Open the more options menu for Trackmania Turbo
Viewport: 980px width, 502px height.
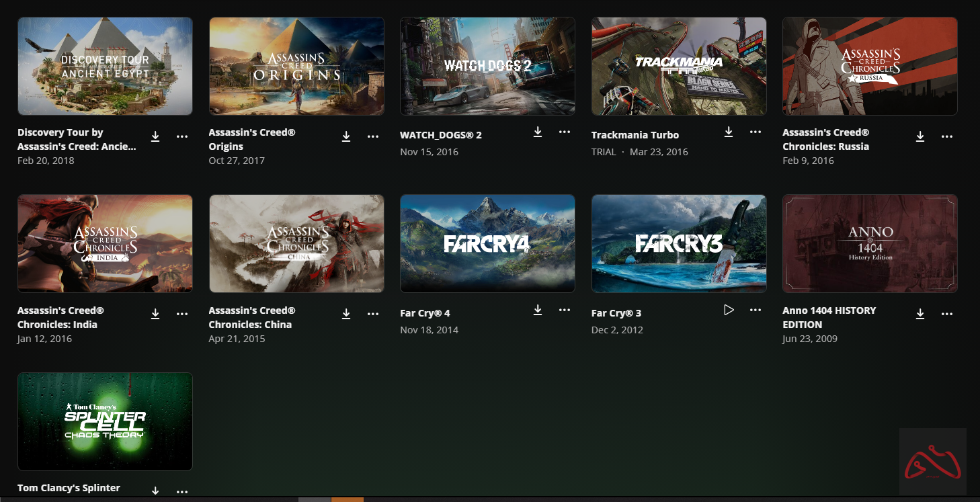(756, 132)
